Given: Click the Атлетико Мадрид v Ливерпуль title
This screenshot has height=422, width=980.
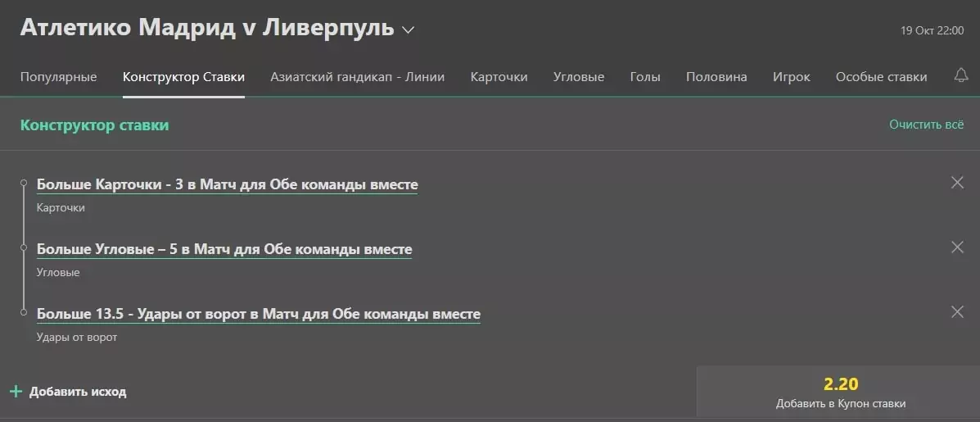Looking at the screenshot, I should pos(207,28).
